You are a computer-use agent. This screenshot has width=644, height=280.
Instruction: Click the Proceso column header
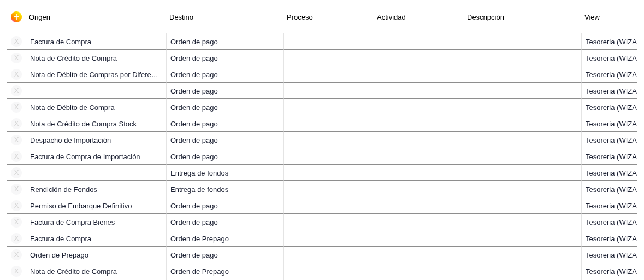pos(300,17)
